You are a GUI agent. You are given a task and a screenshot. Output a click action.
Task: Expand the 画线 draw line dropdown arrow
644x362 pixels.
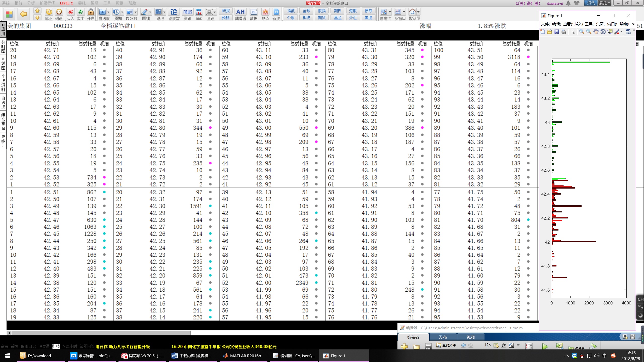[150, 12]
